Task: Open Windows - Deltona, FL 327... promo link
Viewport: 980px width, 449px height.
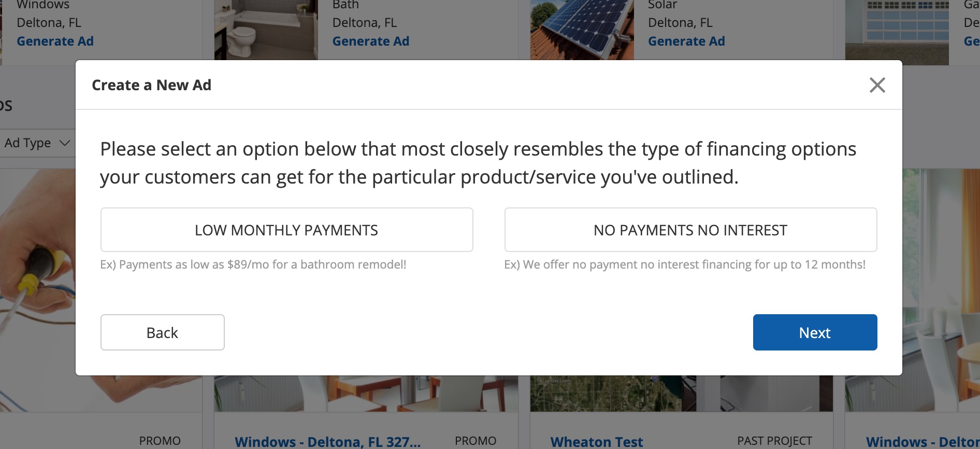Action: (x=327, y=442)
